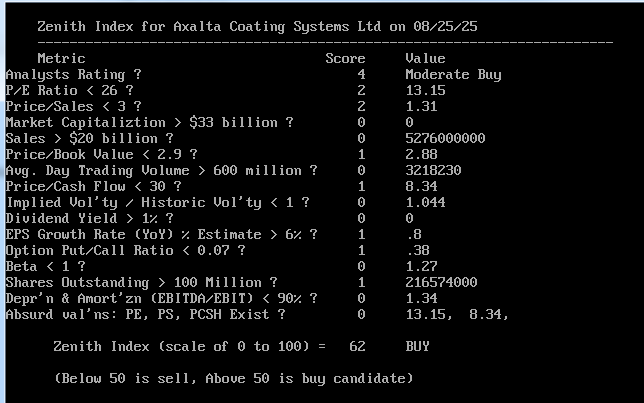Select the 'Absurd val'ns: PE, PS, PCSH Exist ?' row
Viewport: 644px width, 403px height.
pos(145,315)
